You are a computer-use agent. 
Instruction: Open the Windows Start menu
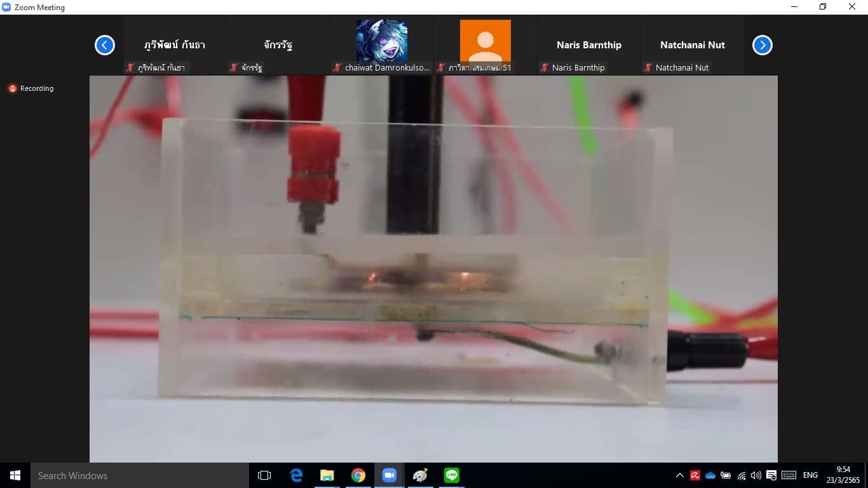click(x=15, y=475)
